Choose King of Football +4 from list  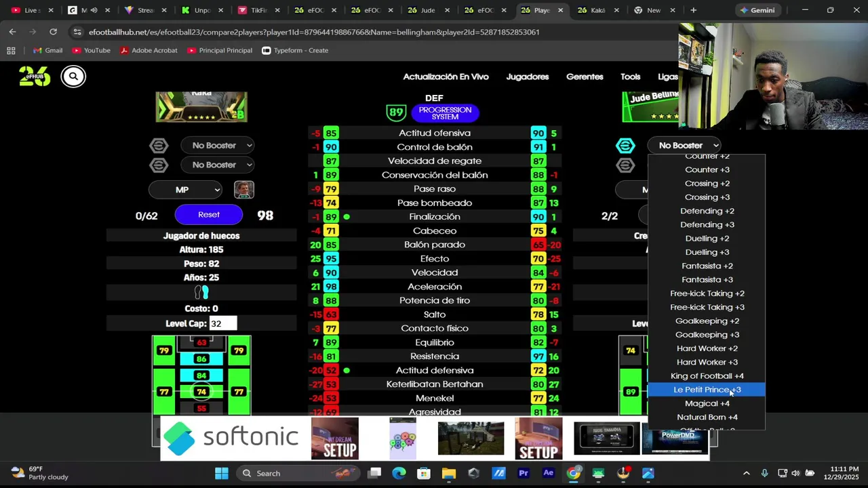707,376
